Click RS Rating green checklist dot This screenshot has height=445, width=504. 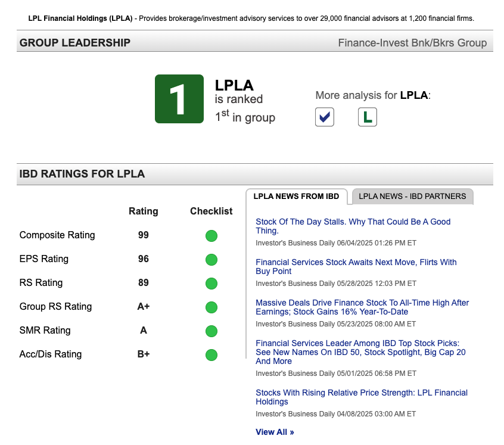211,284
